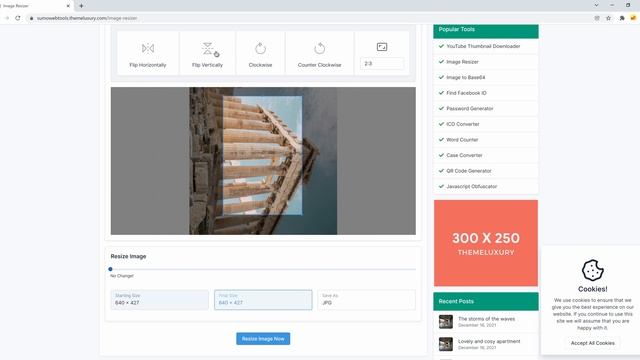Click the resize slider handle
Image resolution: width=640 pixels, height=360 pixels.
point(110,269)
